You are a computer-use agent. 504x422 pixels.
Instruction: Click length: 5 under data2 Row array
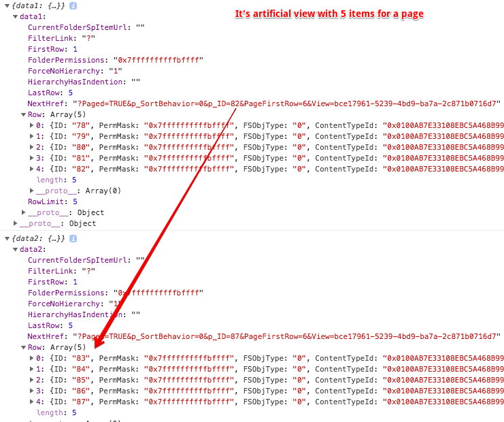click(56, 412)
